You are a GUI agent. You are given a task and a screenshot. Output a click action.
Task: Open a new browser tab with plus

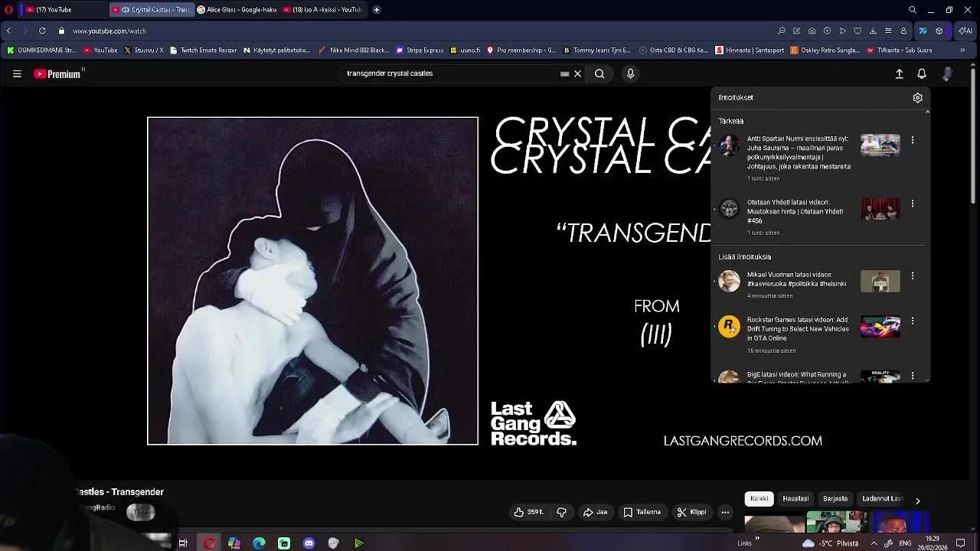pyautogui.click(x=377, y=10)
